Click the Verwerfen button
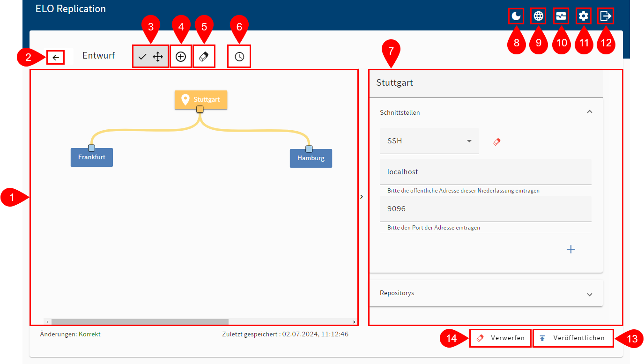This screenshot has width=644, height=364. tap(501, 338)
